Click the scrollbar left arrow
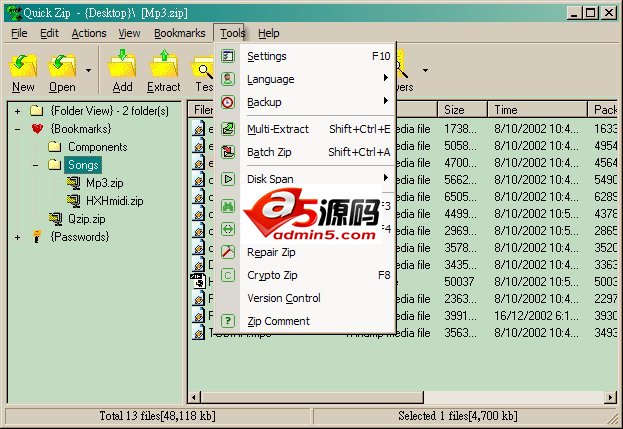Screen dimensions: 623x429 point(194,396)
